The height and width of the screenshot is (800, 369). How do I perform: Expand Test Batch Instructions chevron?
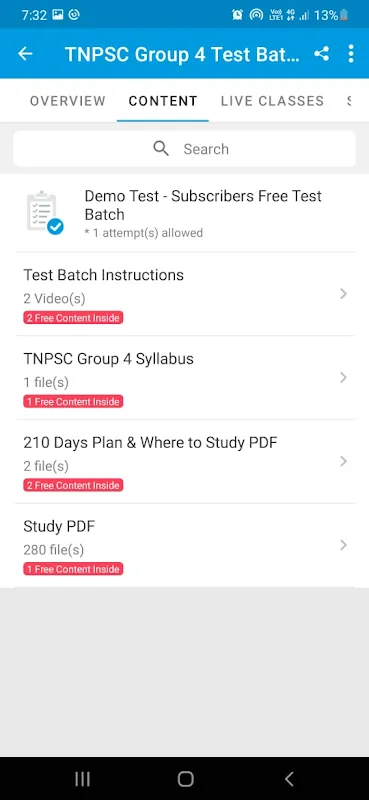343,293
